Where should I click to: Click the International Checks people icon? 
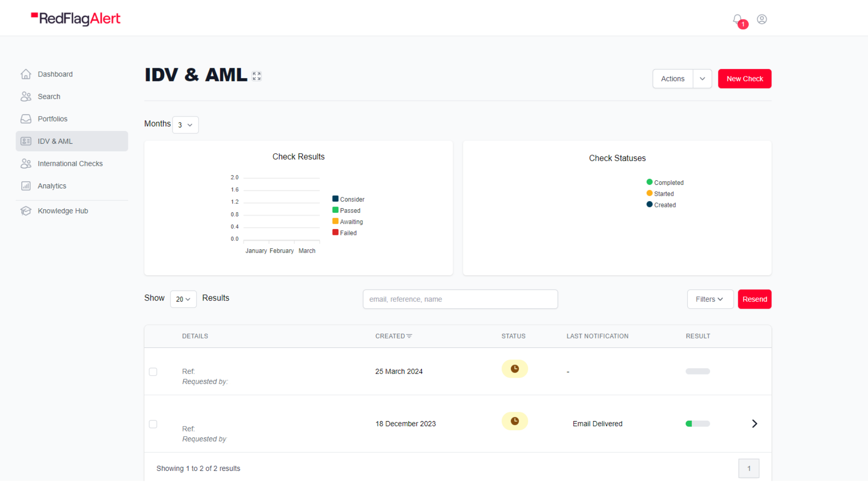tap(26, 164)
